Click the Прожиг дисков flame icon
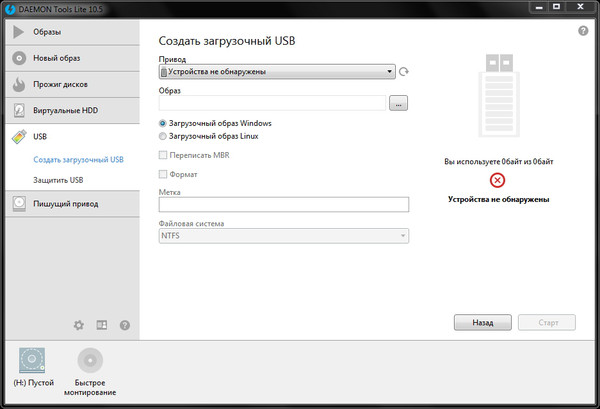Viewport: 600px width, 409px height. (19, 84)
